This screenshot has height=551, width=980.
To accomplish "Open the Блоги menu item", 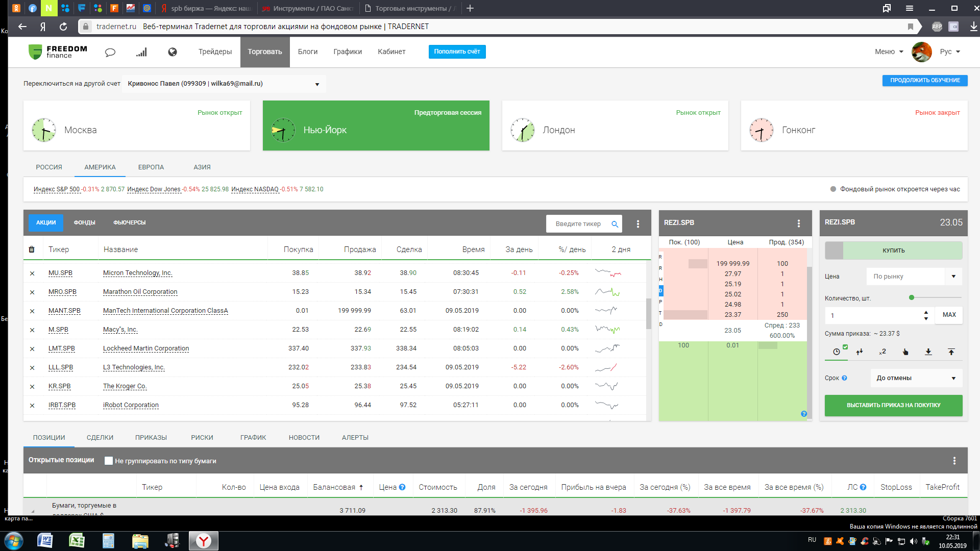I will coord(308,52).
